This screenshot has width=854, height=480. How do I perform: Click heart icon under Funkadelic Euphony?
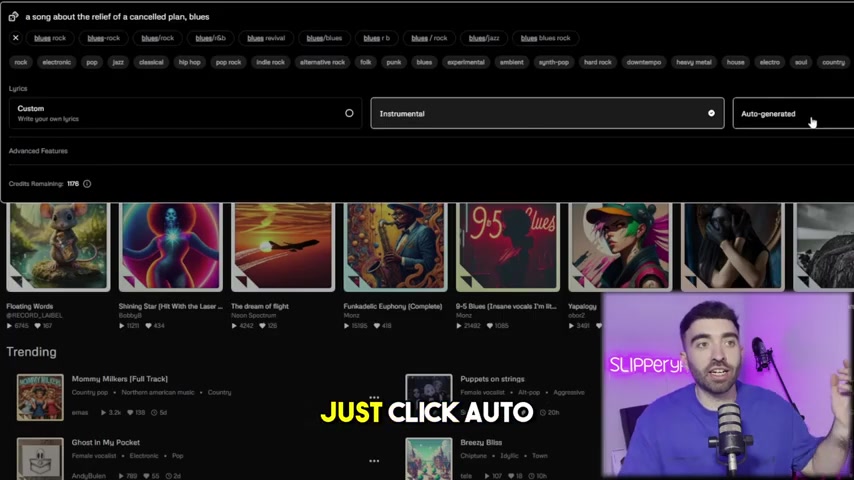pos(377,326)
